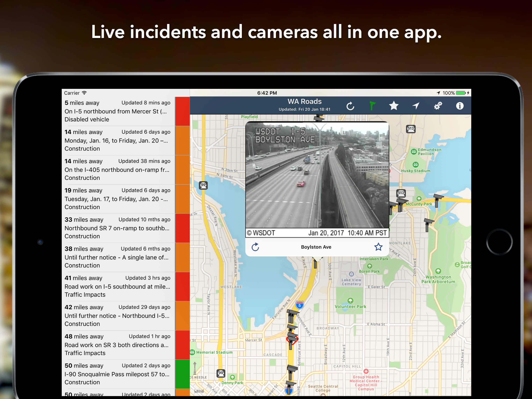This screenshot has width=532, height=399.
Task: Tap the 'Updated: Fri 20 Jan 18:41' timestamp
Action: click(305, 109)
